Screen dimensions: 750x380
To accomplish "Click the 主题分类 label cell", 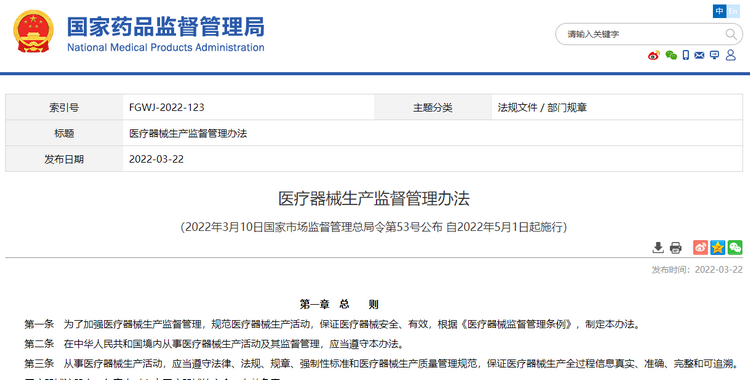I will click(x=432, y=107).
